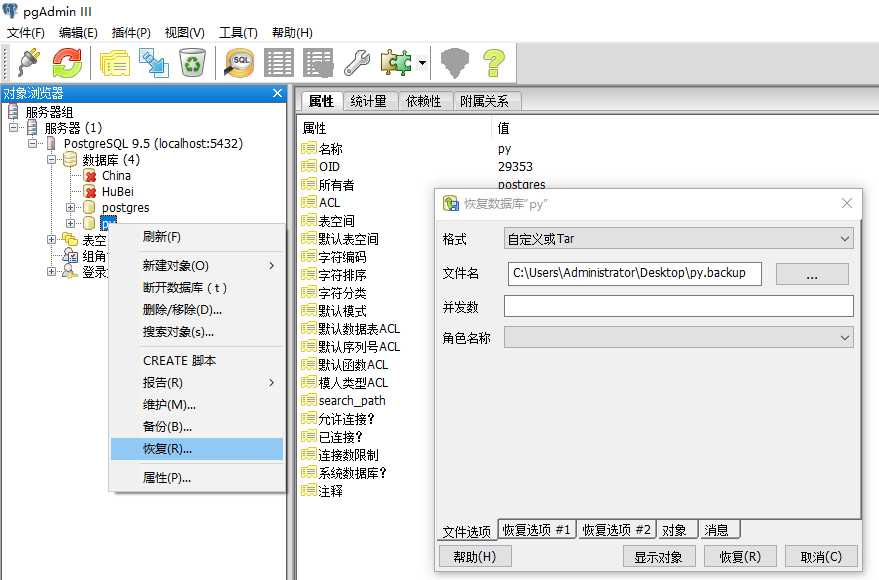Image resolution: width=879 pixels, height=580 pixels.
Task: Click the 恢复(R) button
Action: (x=739, y=556)
